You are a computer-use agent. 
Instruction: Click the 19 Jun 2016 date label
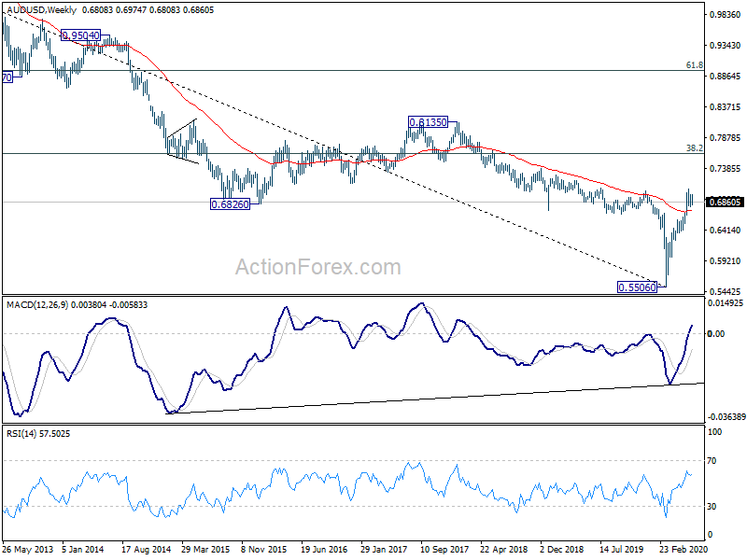click(x=324, y=549)
